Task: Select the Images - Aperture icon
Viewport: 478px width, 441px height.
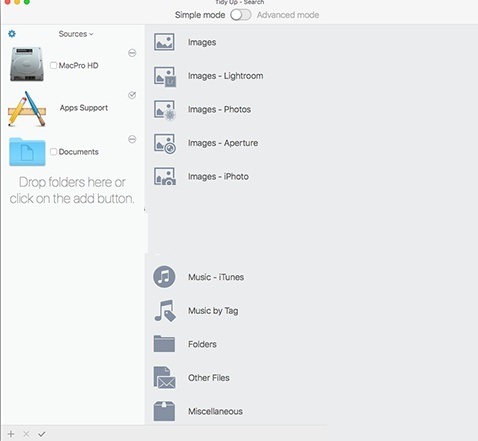Action: pyautogui.click(x=164, y=143)
